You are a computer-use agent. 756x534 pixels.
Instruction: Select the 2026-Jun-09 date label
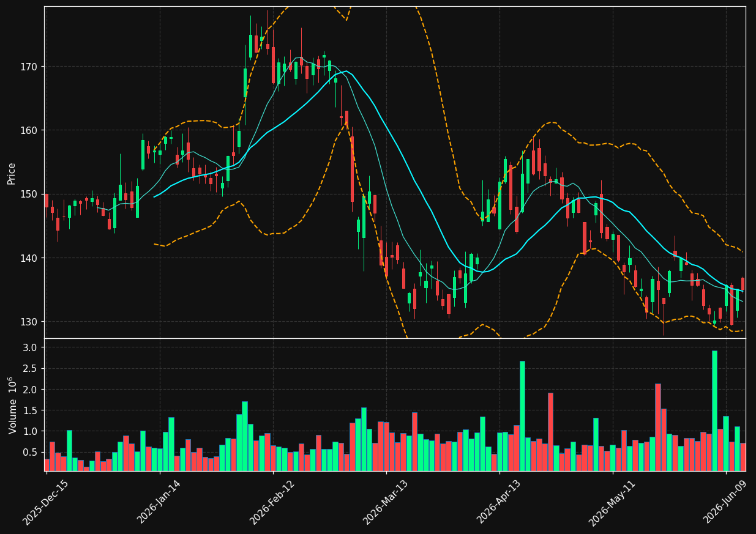pyautogui.click(x=725, y=501)
